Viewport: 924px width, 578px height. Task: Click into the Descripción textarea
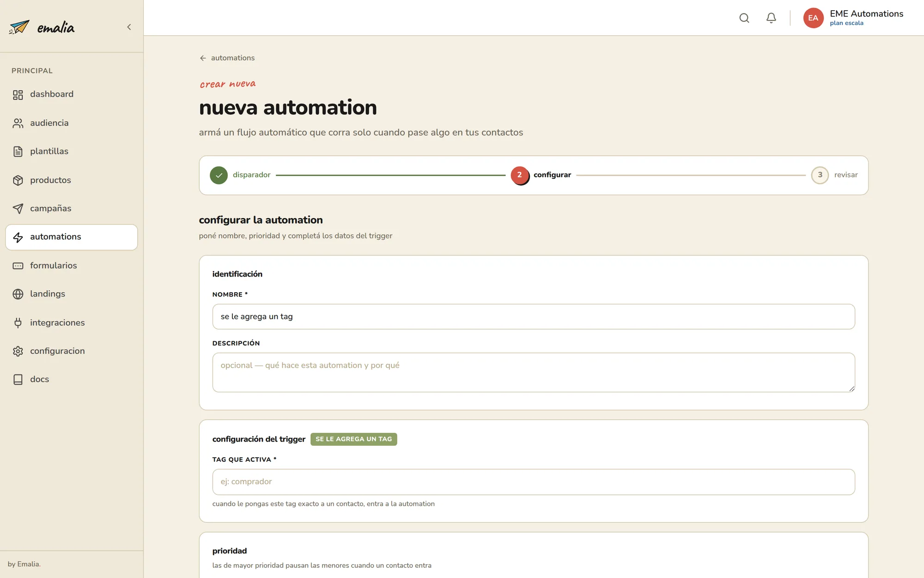point(534,373)
